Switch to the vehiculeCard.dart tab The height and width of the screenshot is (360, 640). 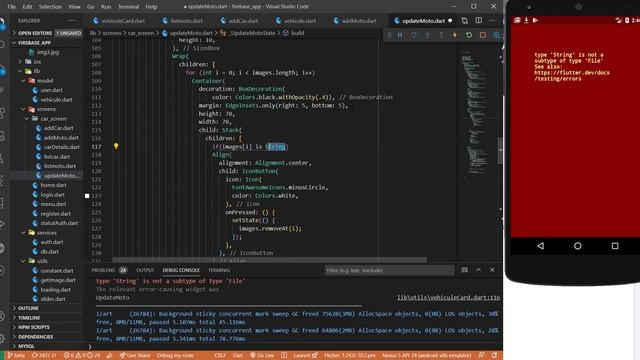click(119, 21)
